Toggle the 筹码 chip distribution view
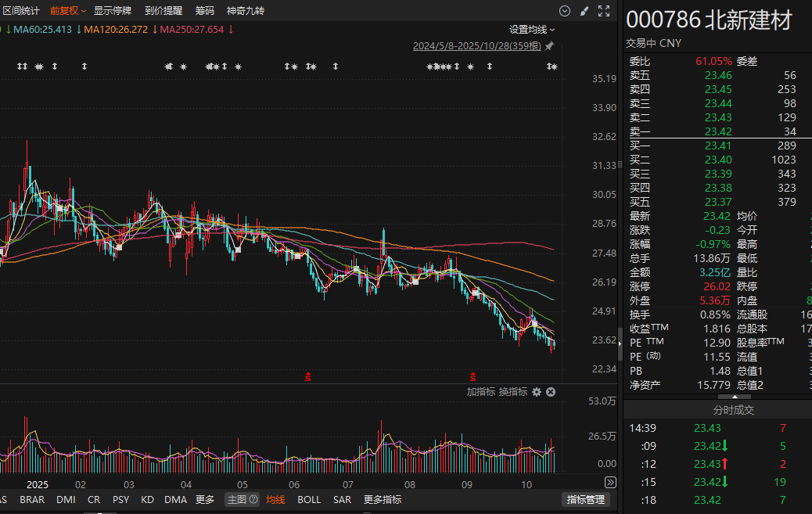The width and height of the screenshot is (812, 514). click(x=204, y=11)
